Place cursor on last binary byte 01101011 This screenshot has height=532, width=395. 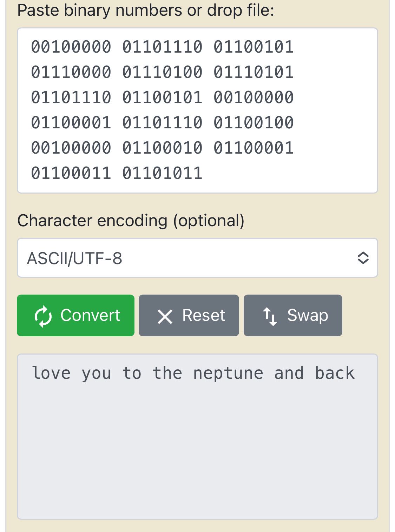click(x=162, y=173)
